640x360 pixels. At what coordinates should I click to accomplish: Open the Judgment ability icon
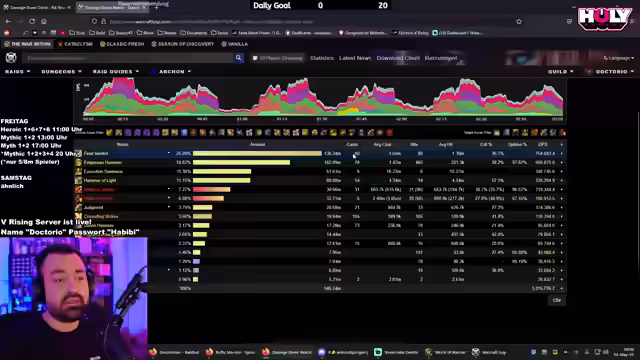(78, 207)
